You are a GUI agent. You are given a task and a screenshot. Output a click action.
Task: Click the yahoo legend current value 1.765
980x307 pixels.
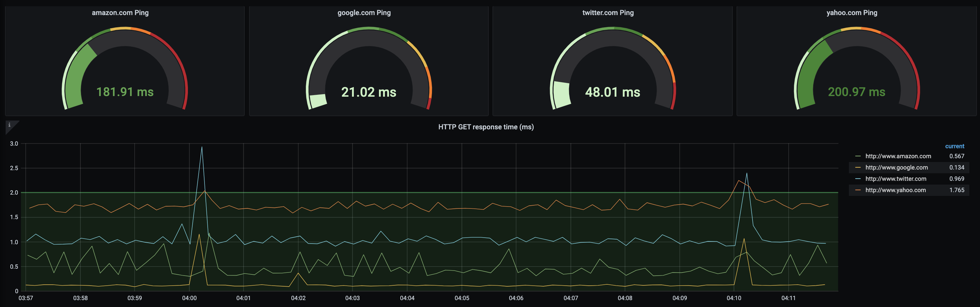[x=957, y=190]
